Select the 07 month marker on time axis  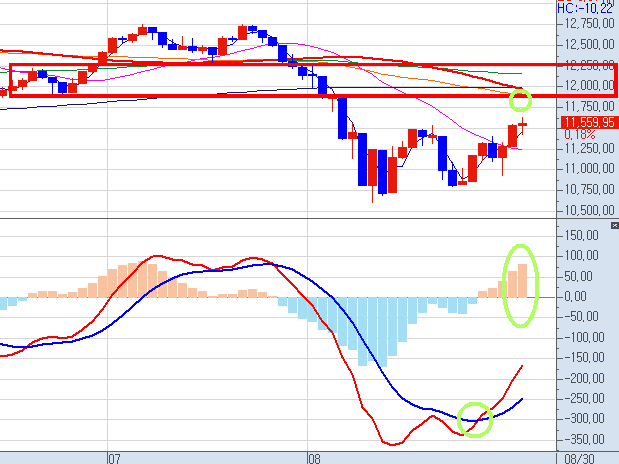114,457
